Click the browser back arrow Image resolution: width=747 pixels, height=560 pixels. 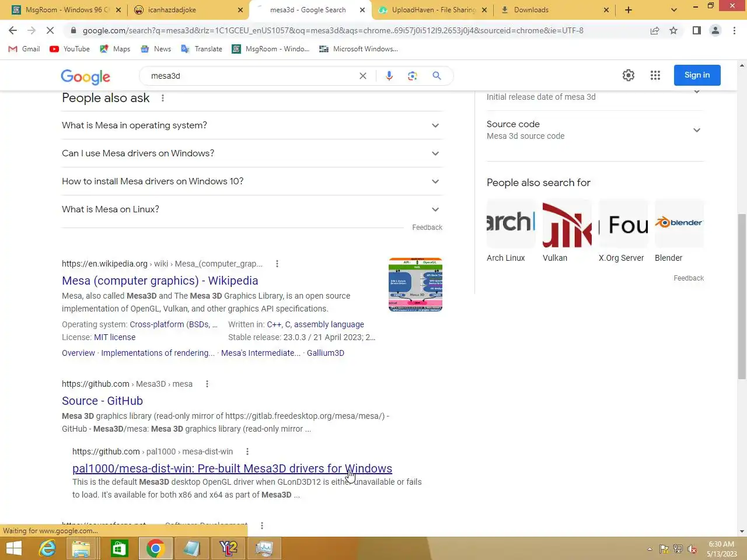pos(13,30)
